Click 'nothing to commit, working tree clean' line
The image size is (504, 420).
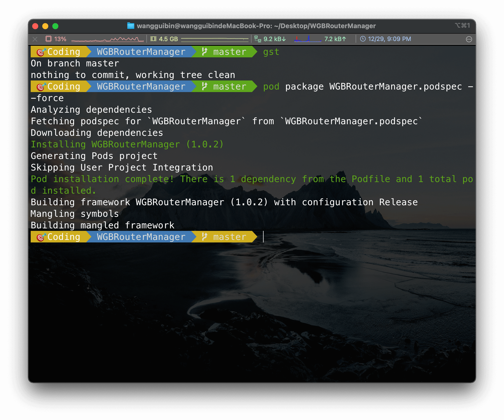click(133, 75)
